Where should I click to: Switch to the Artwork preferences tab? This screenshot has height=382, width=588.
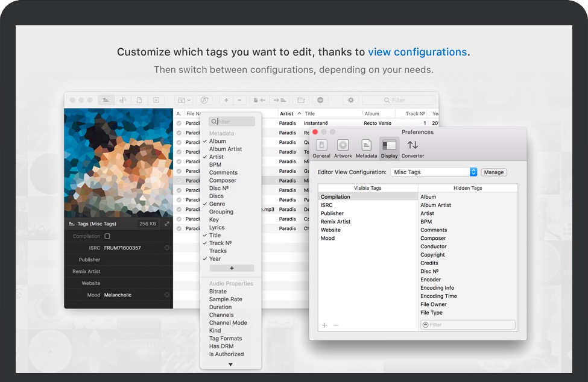coord(343,148)
